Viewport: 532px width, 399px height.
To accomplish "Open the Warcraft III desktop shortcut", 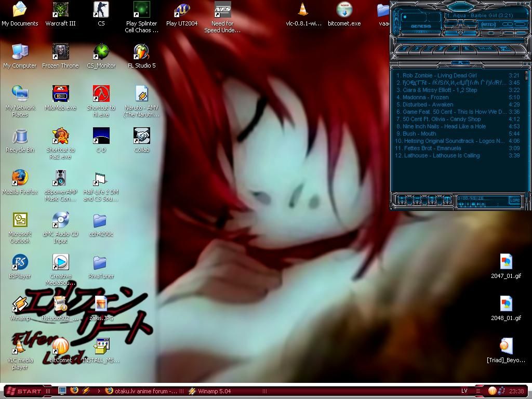I will click(x=60, y=14).
